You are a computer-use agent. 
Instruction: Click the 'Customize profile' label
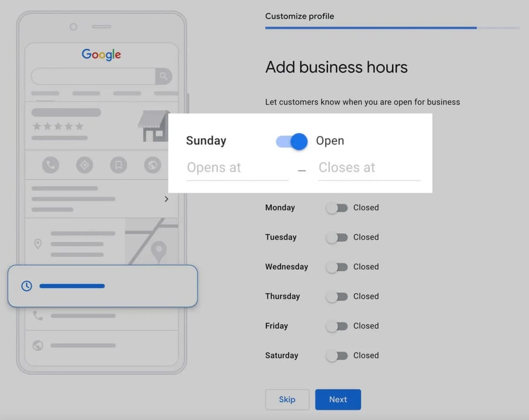pyautogui.click(x=300, y=16)
